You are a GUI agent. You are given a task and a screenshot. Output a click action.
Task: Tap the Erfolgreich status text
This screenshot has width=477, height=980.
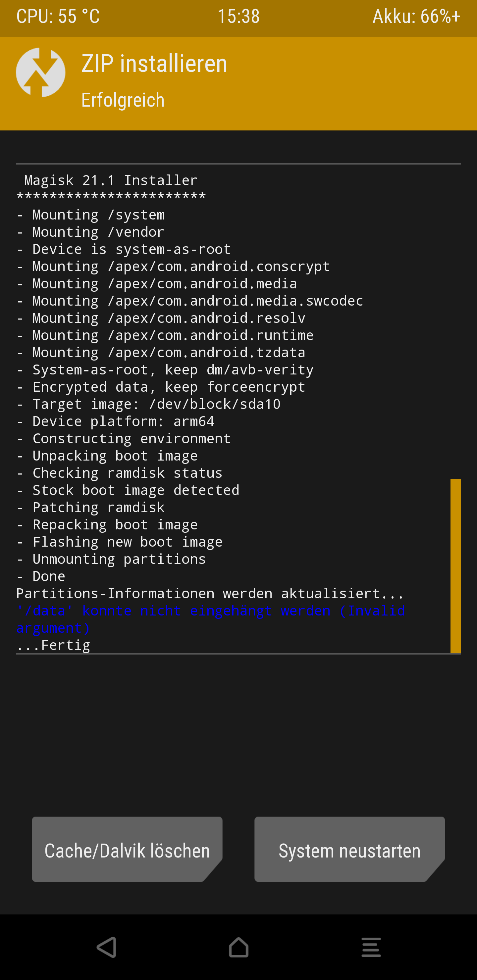coord(123,100)
